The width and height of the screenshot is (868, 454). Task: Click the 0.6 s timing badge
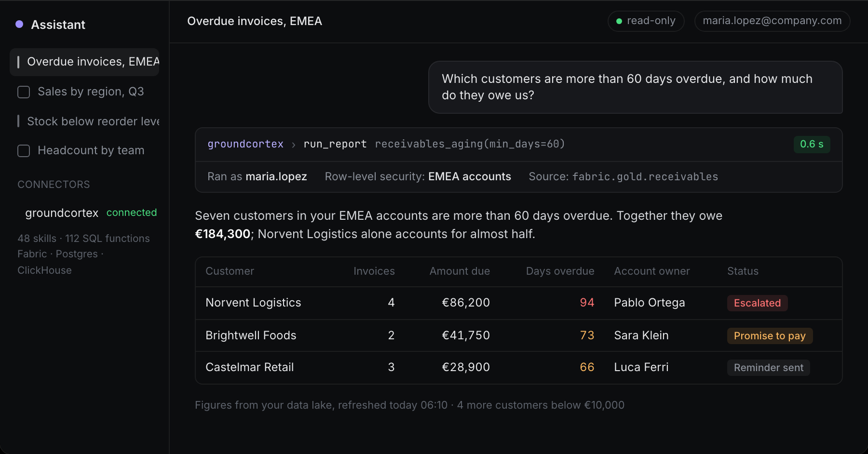coord(812,144)
